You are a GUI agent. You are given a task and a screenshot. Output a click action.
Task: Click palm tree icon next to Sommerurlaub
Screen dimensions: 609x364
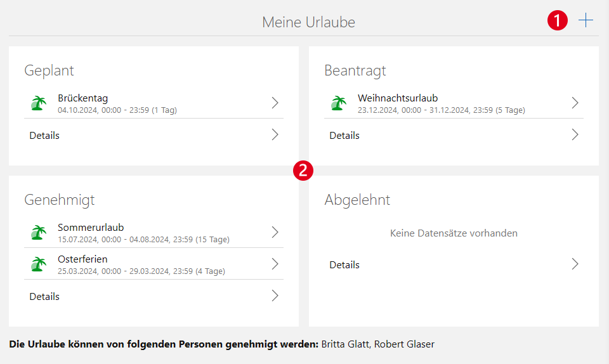39,233
